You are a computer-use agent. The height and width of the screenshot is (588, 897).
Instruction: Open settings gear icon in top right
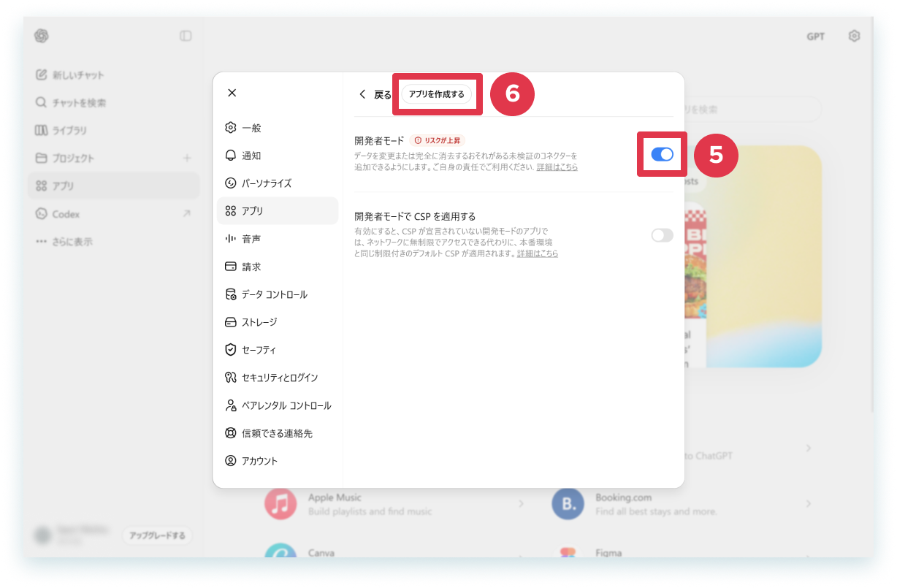point(854,36)
